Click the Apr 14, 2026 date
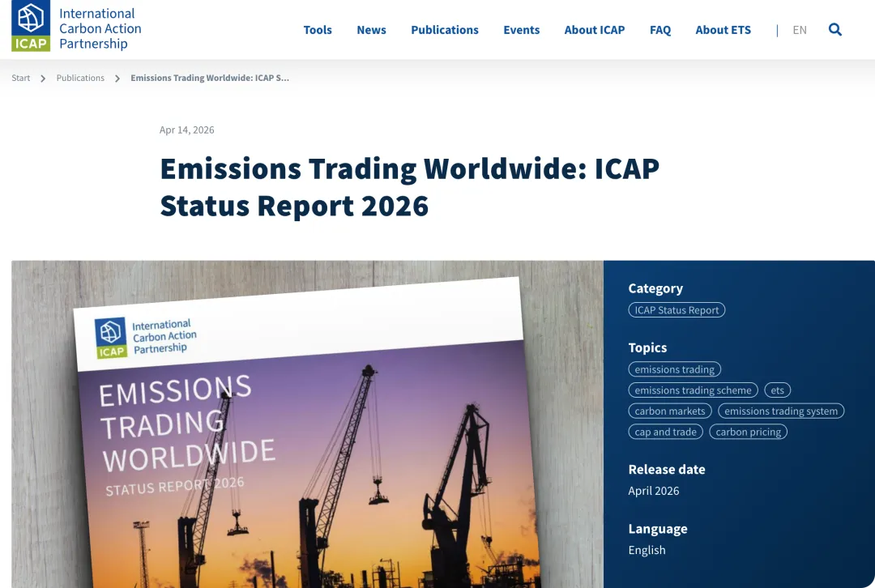Viewport: 875px width, 588px height. 186,130
